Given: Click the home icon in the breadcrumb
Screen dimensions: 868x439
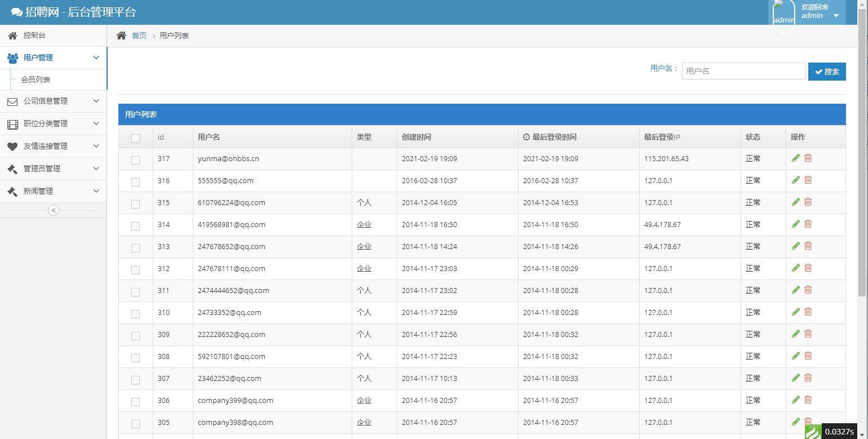Looking at the screenshot, I should pyautogui.click(x=121, y=35).
